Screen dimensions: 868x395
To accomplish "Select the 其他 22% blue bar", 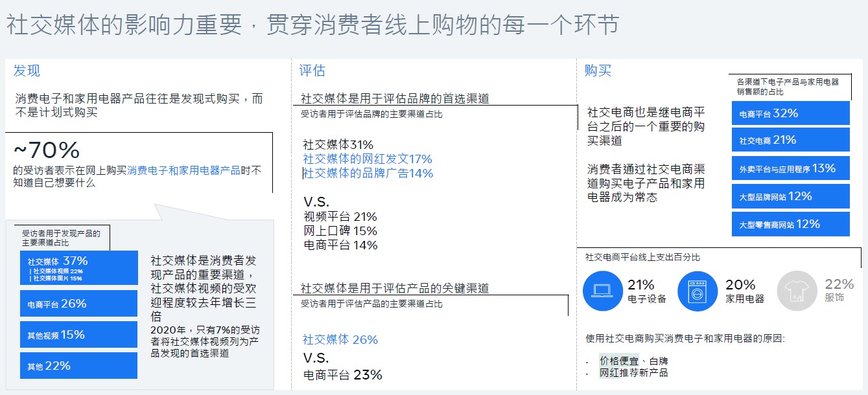I will coord(78,365).
